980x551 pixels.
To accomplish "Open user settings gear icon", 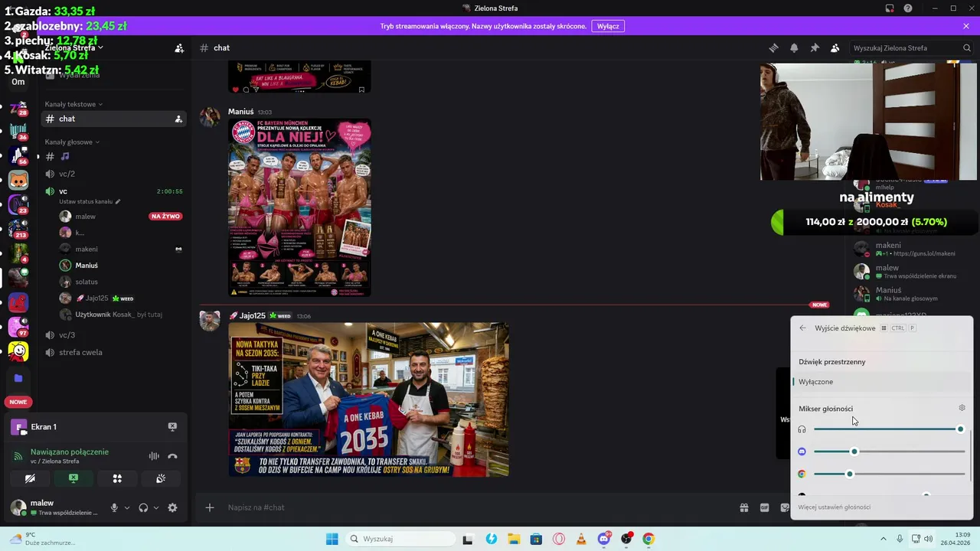I will click(x=172, y=507).
